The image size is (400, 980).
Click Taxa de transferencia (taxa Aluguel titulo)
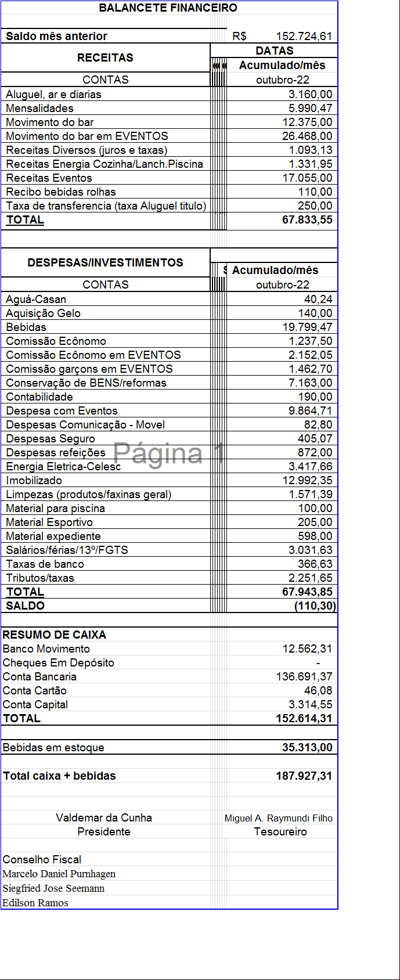[x=106, y=206]
